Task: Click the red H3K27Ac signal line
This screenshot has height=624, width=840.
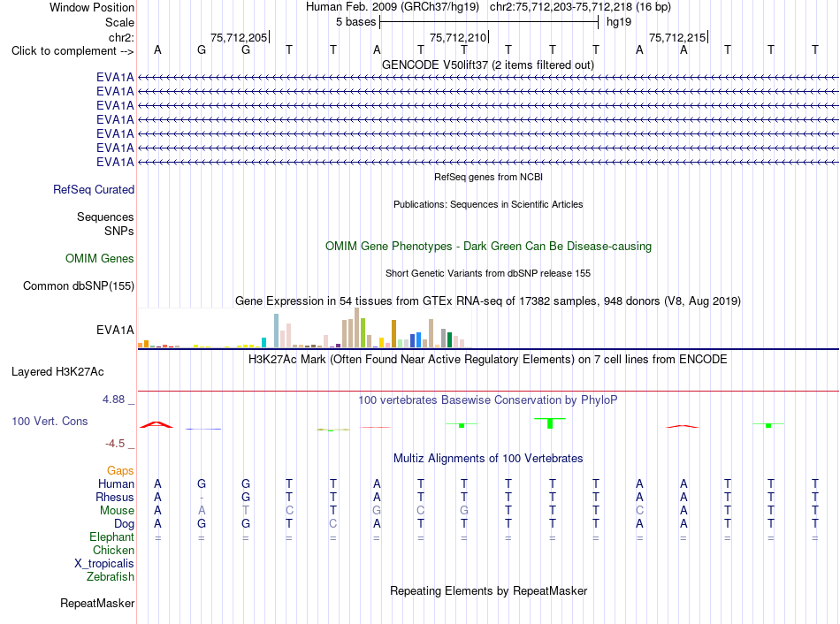Action: coord(488,392)
